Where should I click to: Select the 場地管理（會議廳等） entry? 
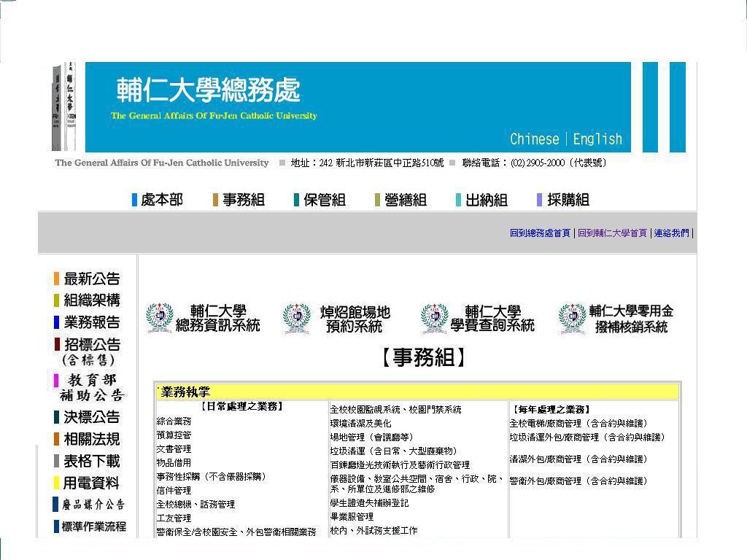tap(371, 437)
